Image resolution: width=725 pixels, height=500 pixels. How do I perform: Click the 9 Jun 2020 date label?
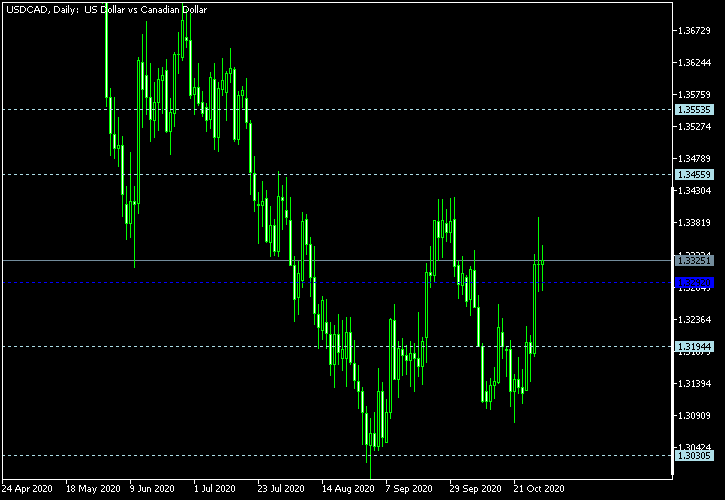[152, 488]
